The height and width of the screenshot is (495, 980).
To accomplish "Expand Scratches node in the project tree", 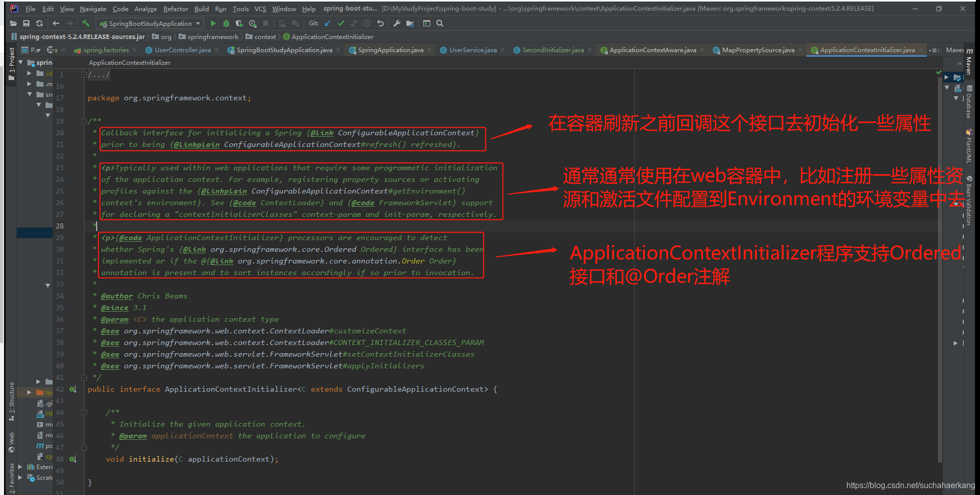I will 20,477.
